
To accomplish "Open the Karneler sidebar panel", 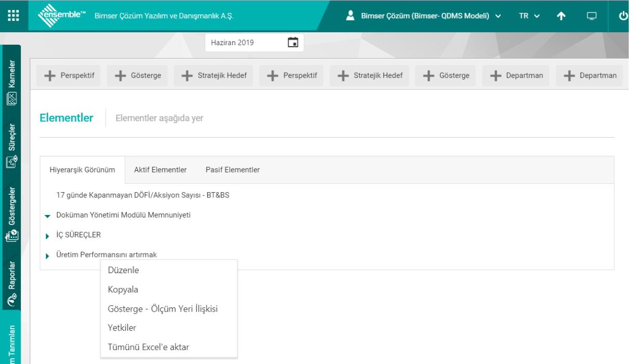I will [10, 84].
